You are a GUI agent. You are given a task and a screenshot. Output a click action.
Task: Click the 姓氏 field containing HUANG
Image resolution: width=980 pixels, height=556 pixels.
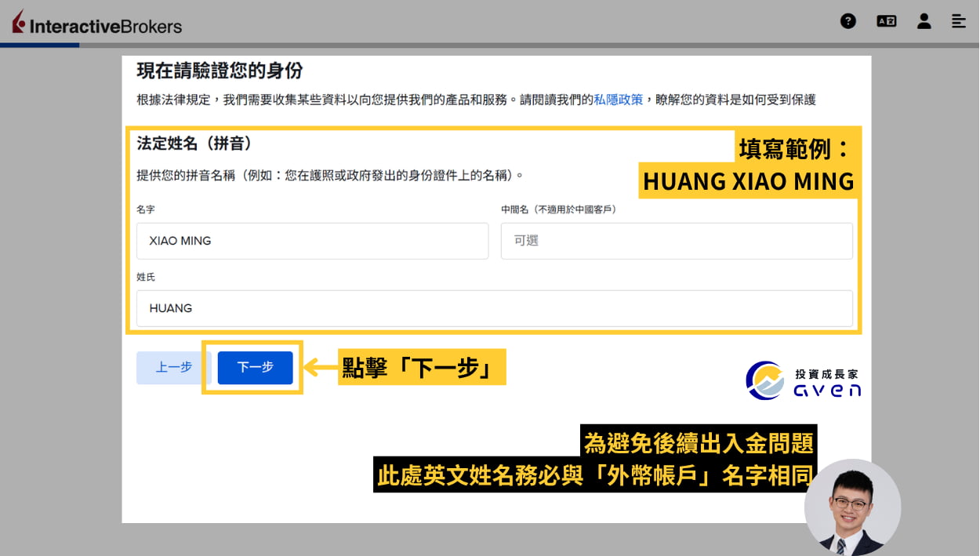[495, 308]
